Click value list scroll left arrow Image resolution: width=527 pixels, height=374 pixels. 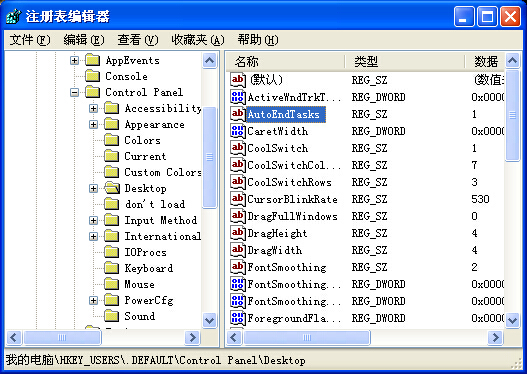coord(234,337)
